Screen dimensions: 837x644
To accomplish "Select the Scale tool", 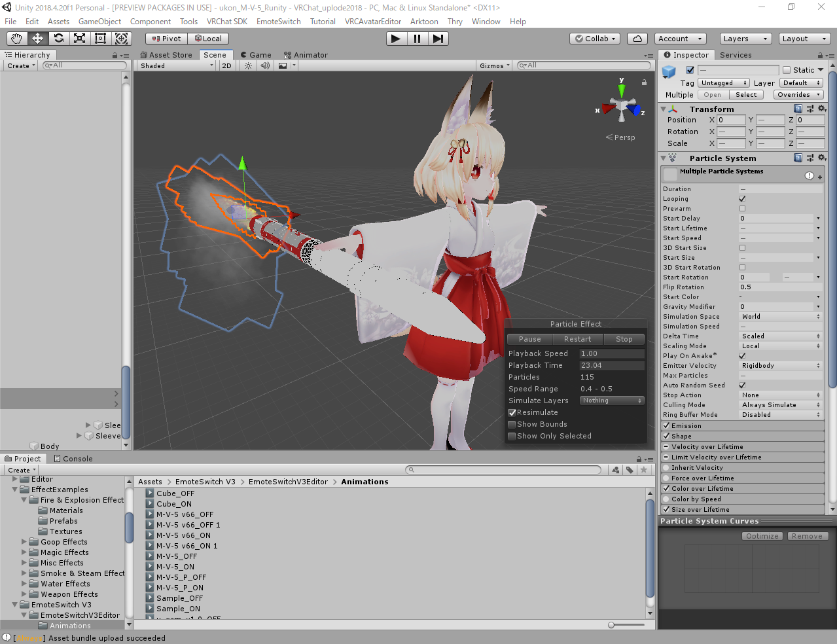I will click(x=79, y=39).
